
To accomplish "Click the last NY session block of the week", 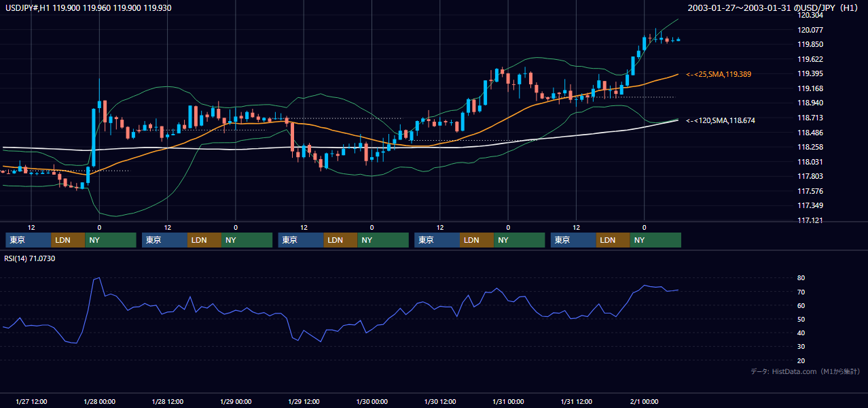I will [655, 240].
